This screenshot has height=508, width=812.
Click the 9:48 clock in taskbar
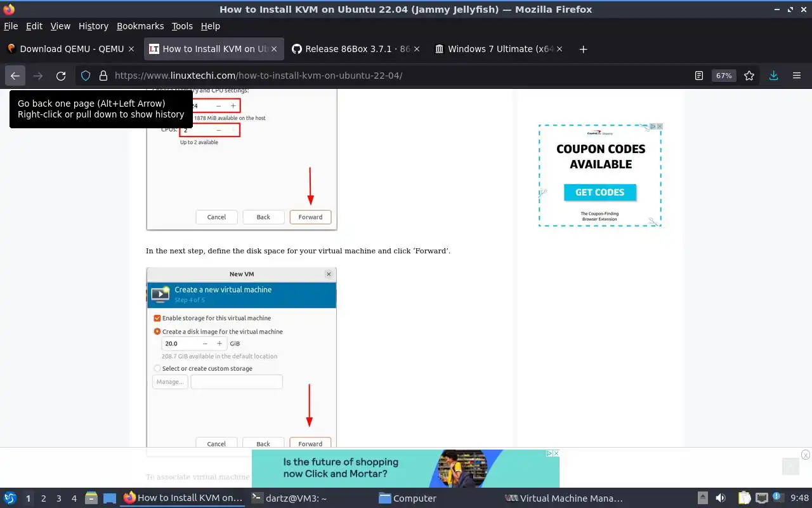799,498
